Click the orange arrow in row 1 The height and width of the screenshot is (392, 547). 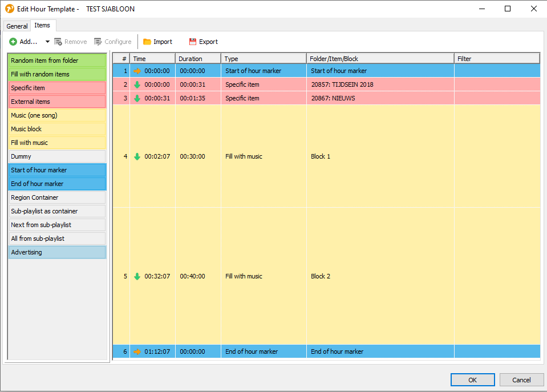tap(137, 71)
